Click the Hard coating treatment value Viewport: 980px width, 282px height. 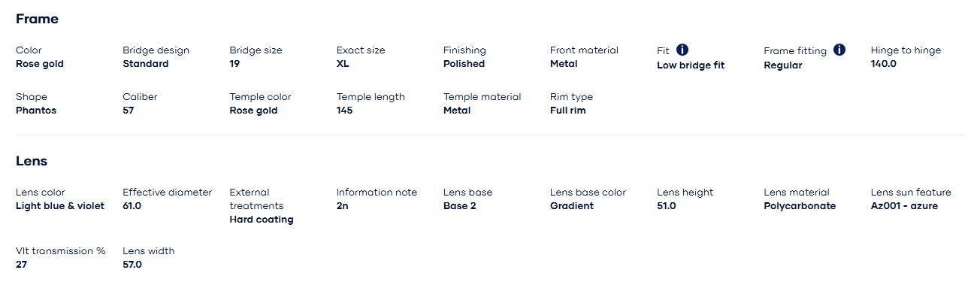point(262,220)
